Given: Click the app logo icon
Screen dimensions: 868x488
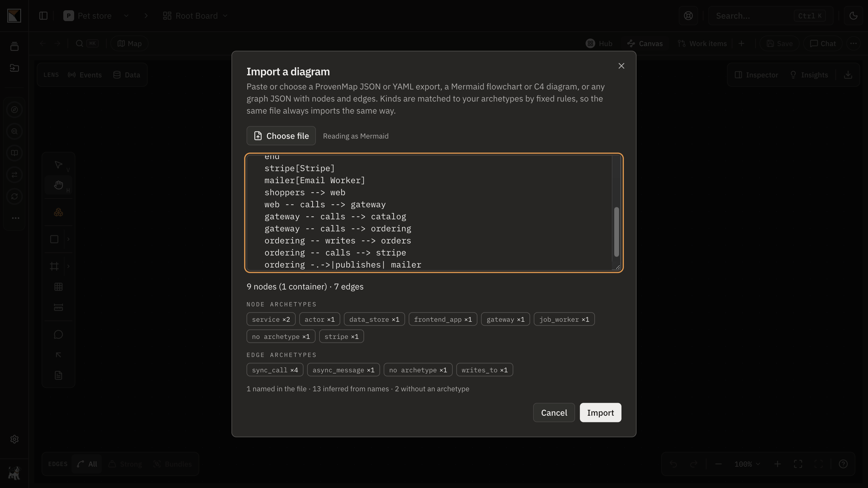Looking at the screenshot, I should pyautogui.click(x=14, y=16).
